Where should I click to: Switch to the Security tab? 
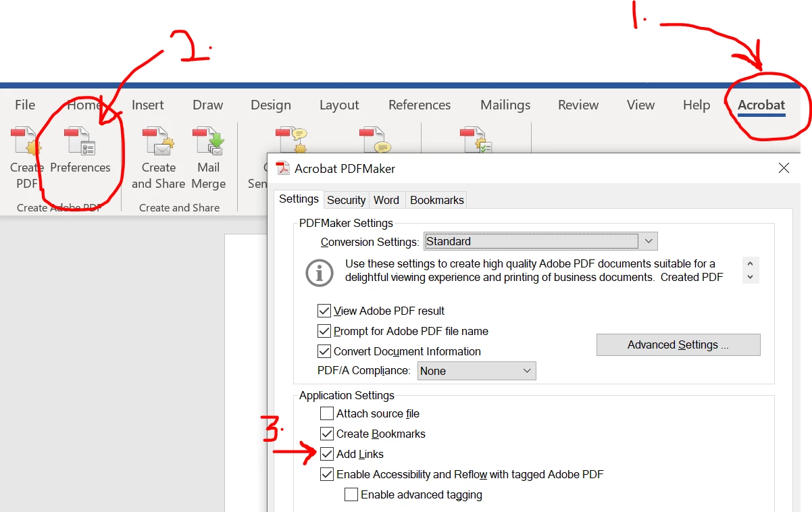346,200
